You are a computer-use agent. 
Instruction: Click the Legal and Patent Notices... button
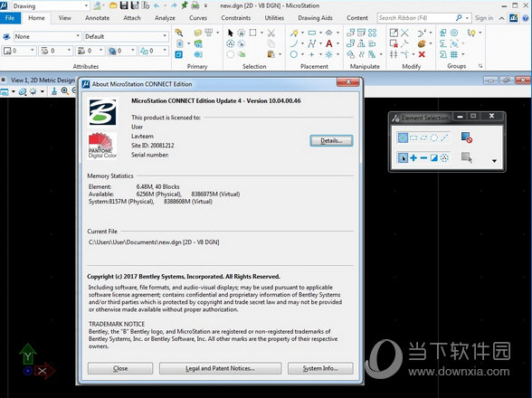tap(220, 368)
